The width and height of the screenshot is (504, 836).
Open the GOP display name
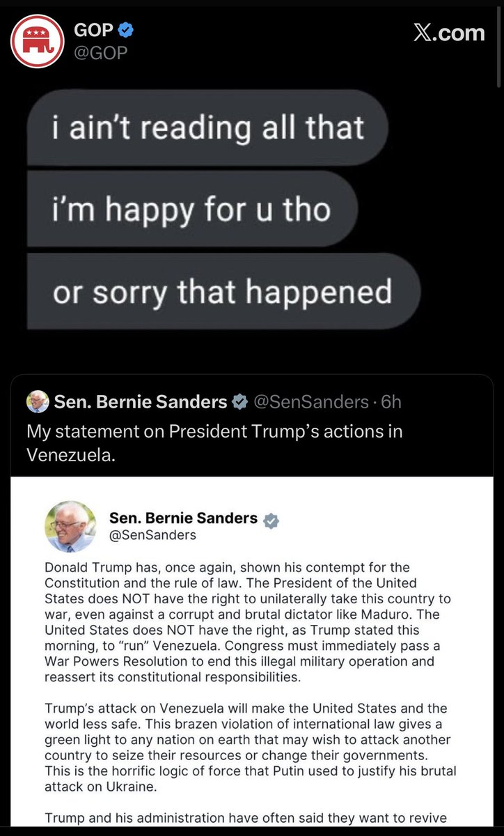tap(94, 30)
